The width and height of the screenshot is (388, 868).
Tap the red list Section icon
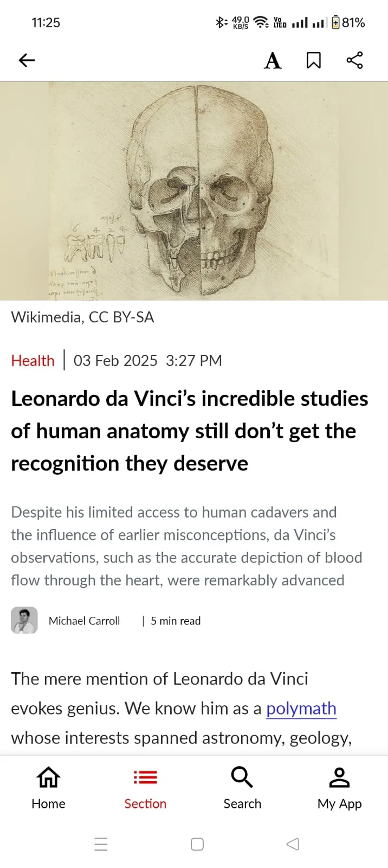[x=145, y=777]
